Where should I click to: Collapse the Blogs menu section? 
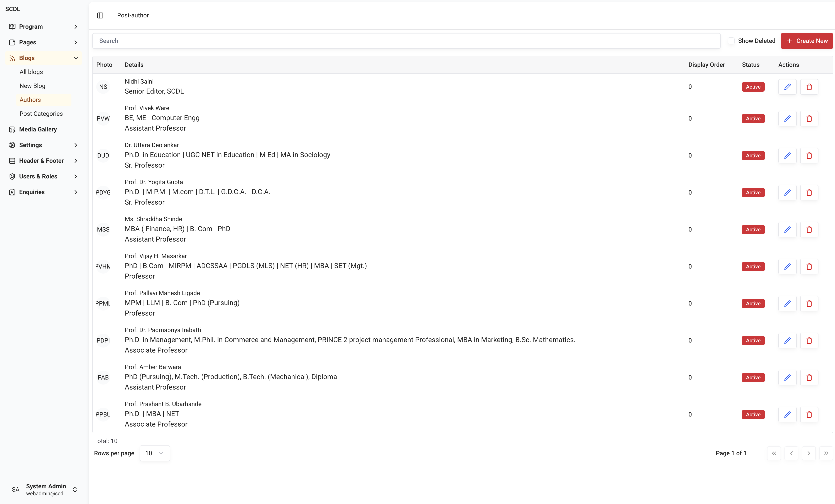tap(76, 58)
